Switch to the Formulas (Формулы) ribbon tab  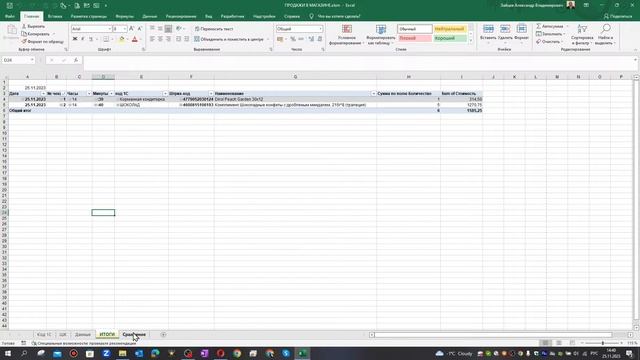click(x=124, y=16)
